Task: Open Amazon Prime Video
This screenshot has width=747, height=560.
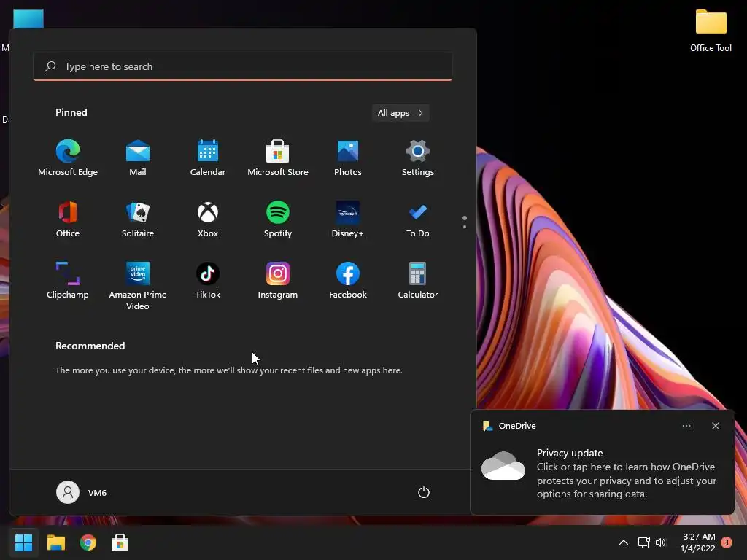Action: coord(138,286)
